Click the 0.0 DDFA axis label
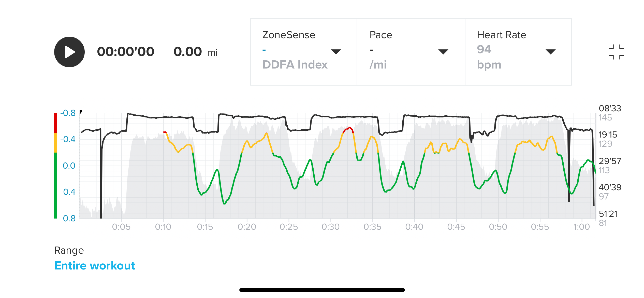The height and width of the screenshot is (298, 644). (69, 166)
